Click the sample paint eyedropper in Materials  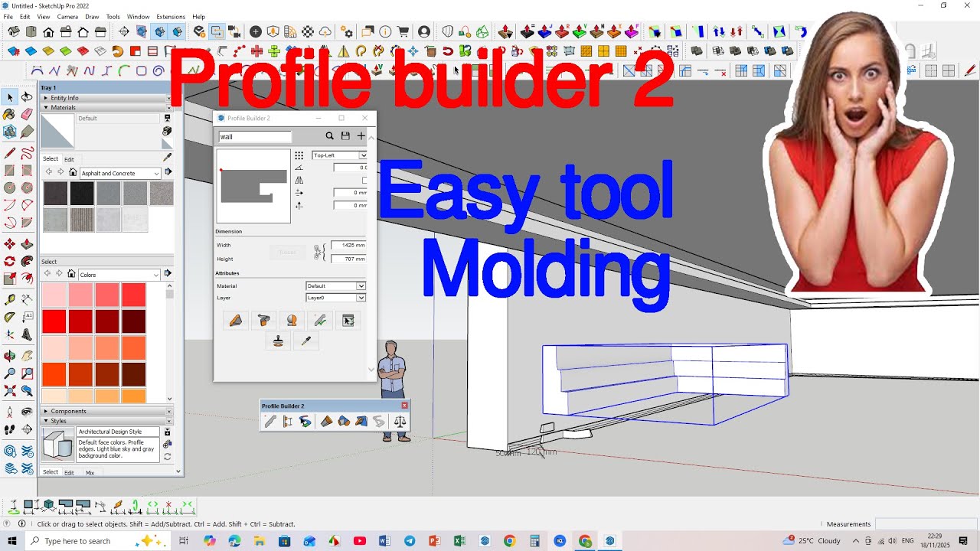[x=167, y=158]
